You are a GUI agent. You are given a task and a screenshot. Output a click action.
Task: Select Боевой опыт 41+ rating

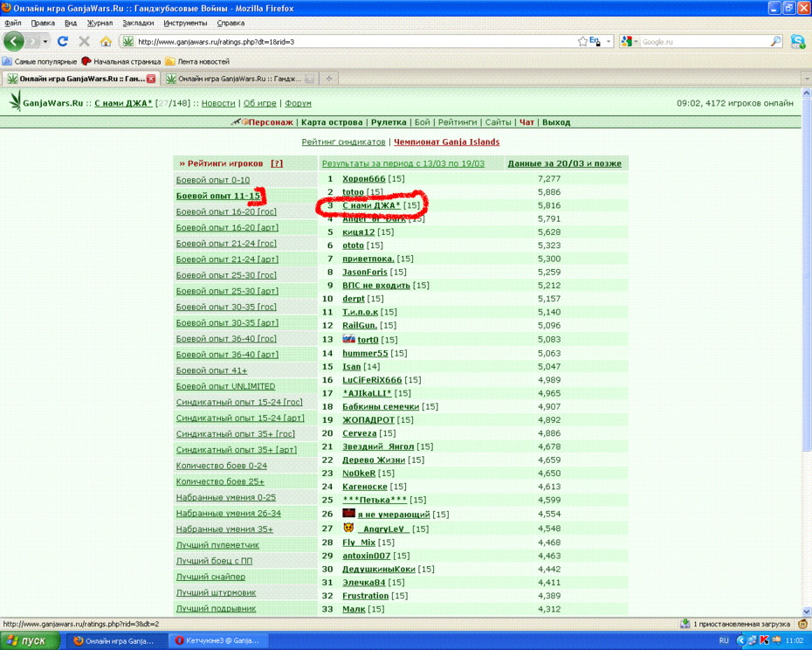(x=212, y=370)
